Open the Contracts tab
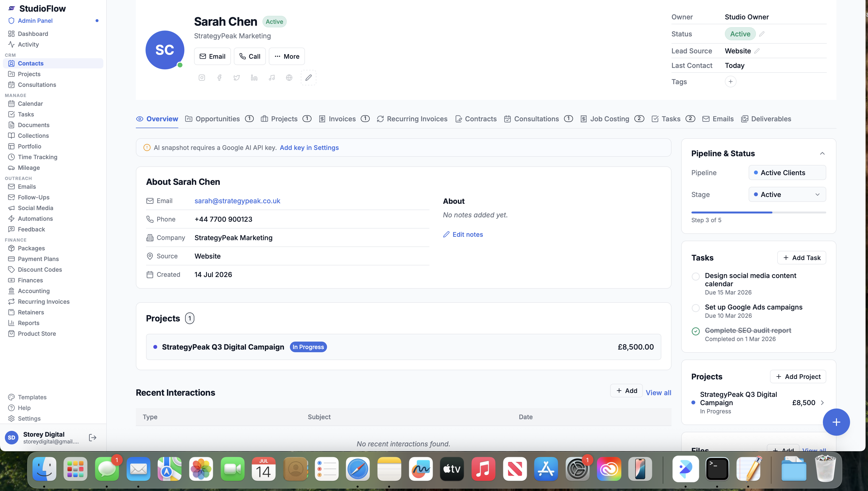868x491 pixels. [x=476, y=119]
